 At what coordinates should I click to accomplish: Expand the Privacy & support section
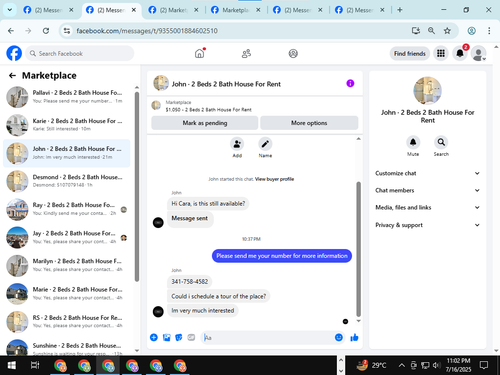click(427, 225)
